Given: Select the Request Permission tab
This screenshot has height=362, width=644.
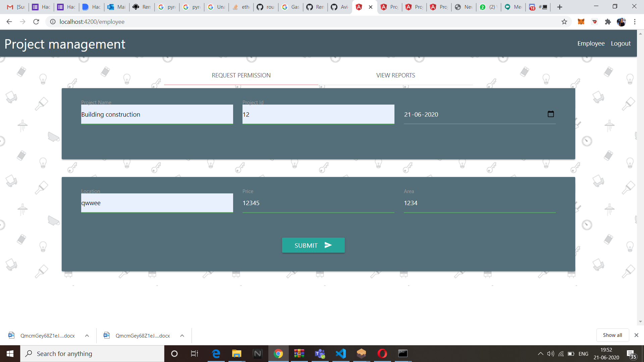Looking at the screenshot, I should tap(241, 75).
